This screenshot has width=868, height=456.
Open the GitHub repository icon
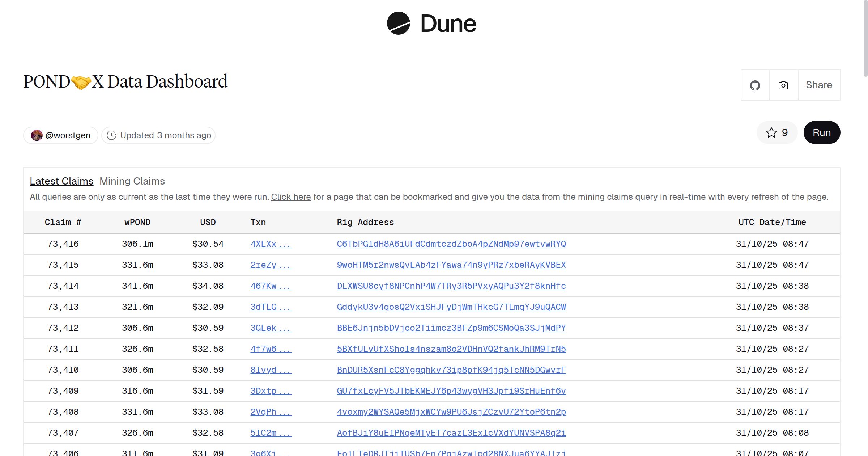[755, 85]
